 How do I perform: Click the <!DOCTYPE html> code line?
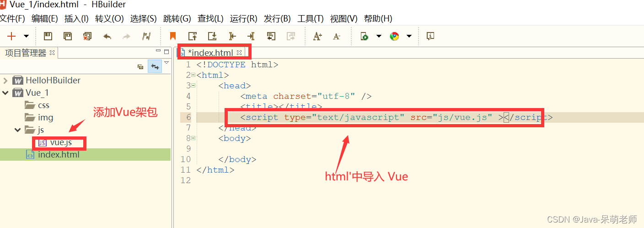click(x=237, y=65)
